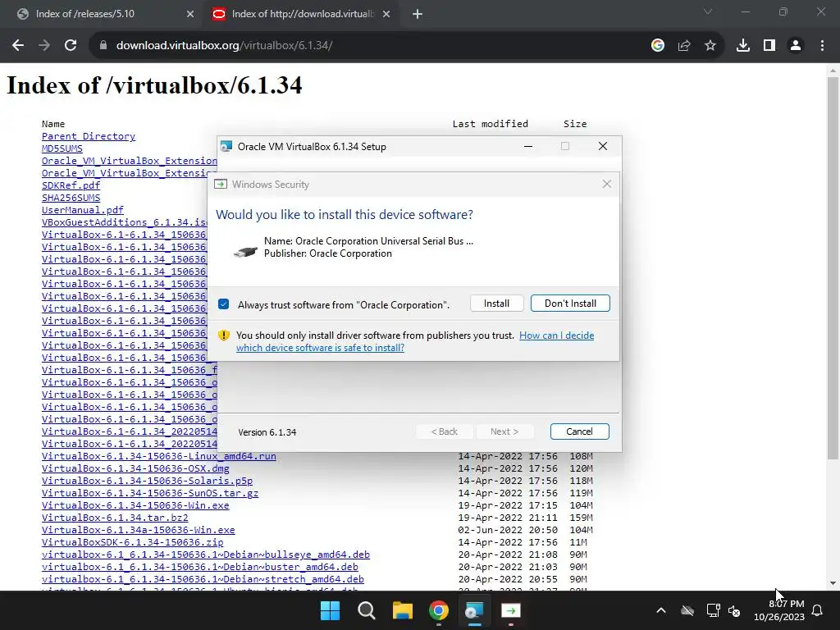Screen dimensions: 840x630
Task: Cancel the VirtualBox setup
Action: [x=580, y=431]
